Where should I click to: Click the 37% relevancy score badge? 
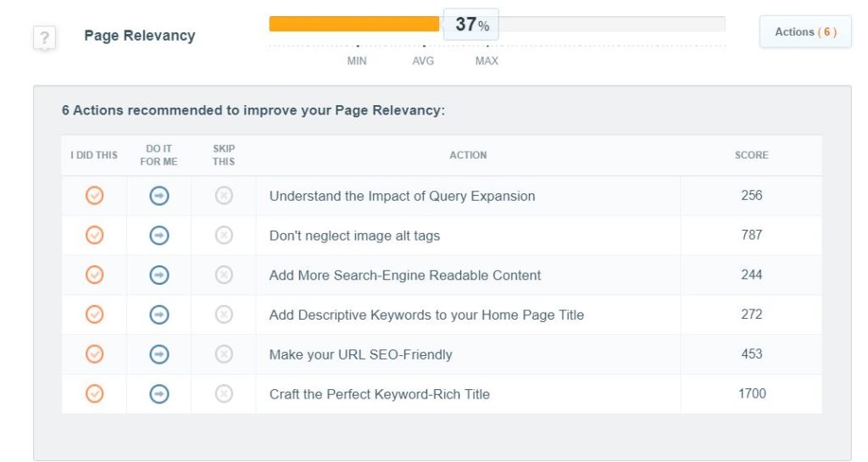click(471, 25)
